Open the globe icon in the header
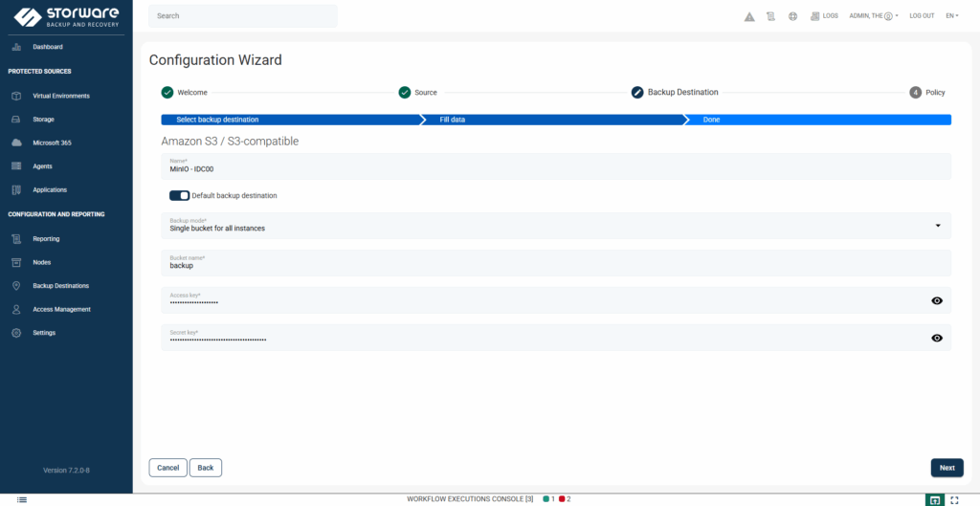980x506 pixels. coord(792,16)
